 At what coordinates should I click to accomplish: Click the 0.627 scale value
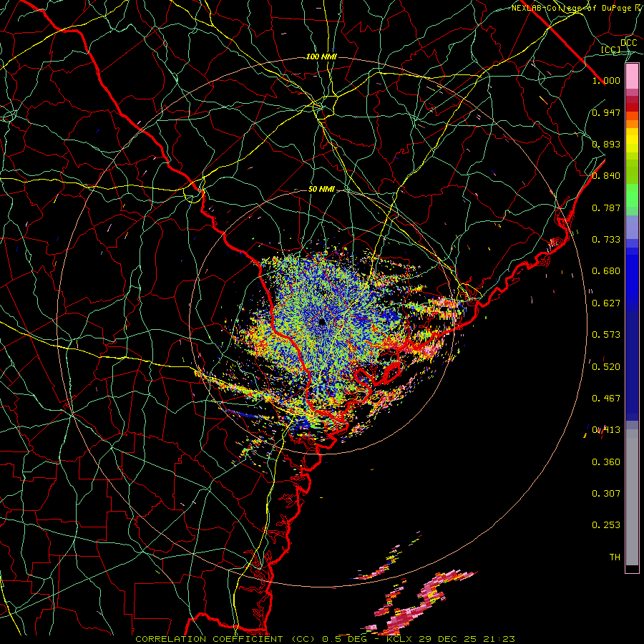coord(606,303)
